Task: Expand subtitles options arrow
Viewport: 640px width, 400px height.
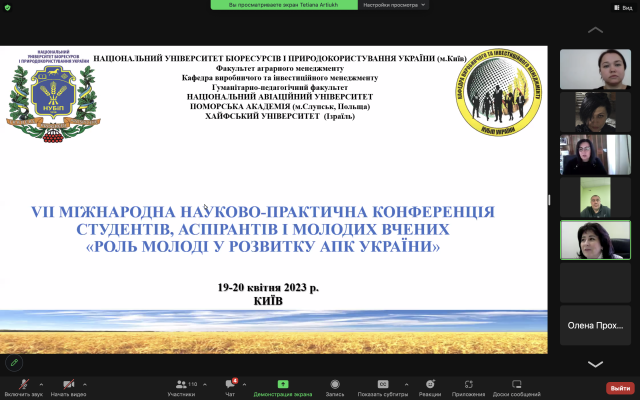Action: point(407,384)
